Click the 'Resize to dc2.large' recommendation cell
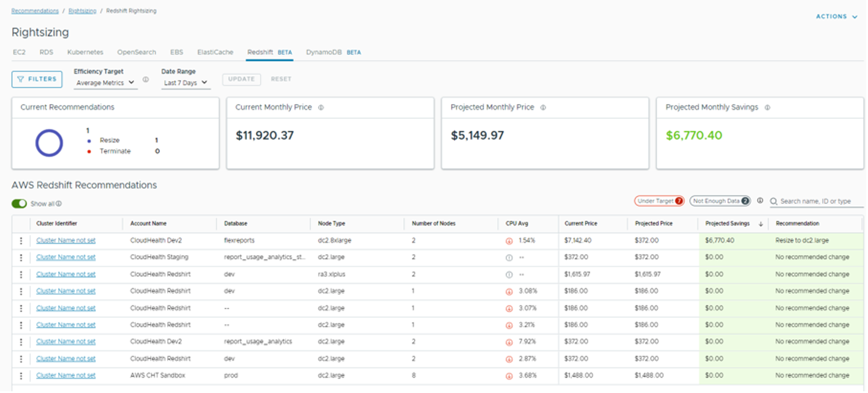 (802, 240)
